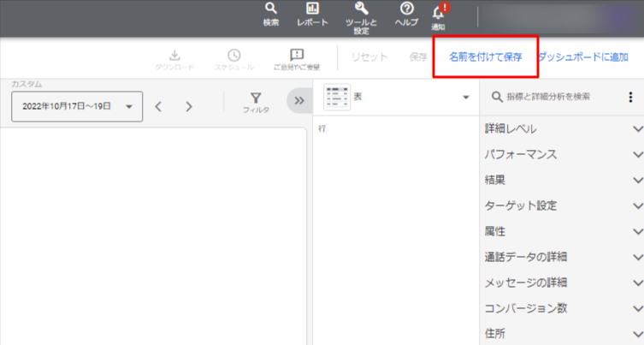Open ツールと設定 wrench icon
The image size is (644, 345).
point(360,9)
